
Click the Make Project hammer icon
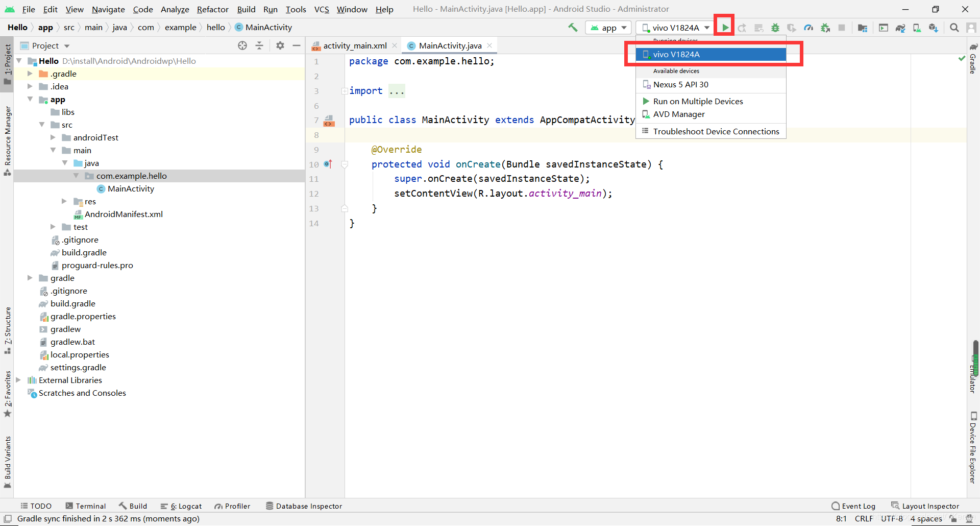pos(573,28)
